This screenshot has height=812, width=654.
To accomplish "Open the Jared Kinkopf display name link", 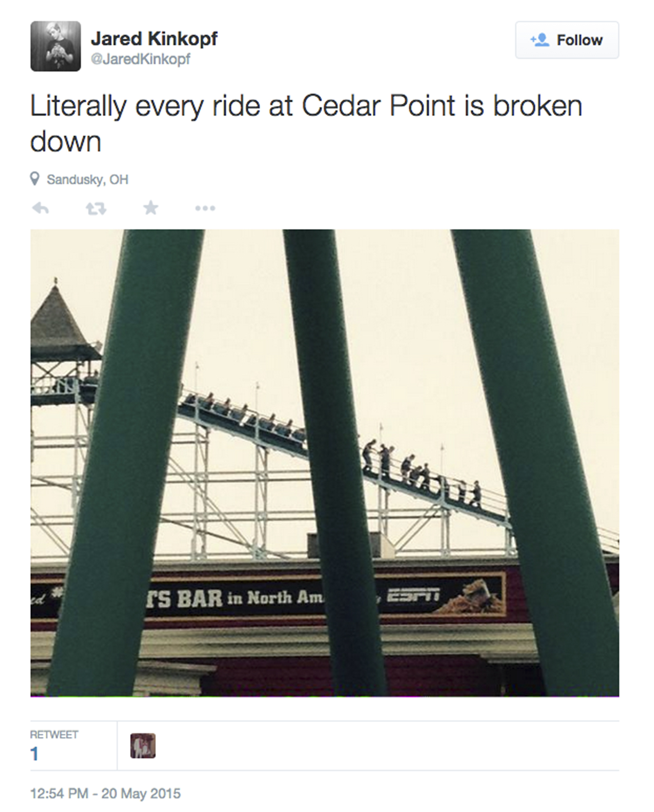I will [154, 39].
